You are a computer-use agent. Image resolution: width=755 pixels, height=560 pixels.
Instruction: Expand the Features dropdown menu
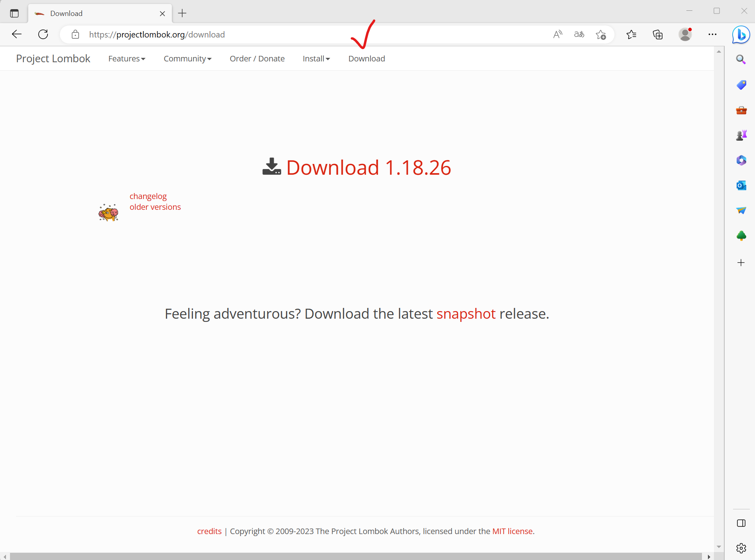click(127, 59)
